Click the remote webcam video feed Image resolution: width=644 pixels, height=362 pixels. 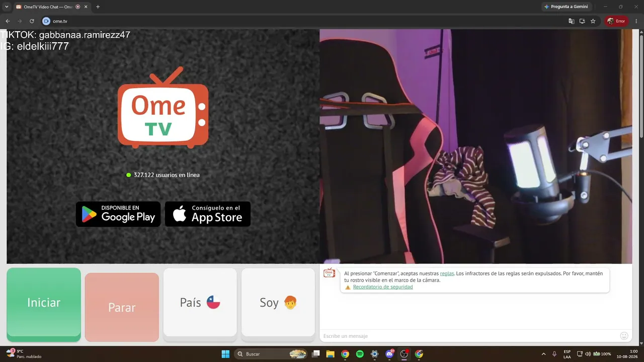click(x=476, y=146)
